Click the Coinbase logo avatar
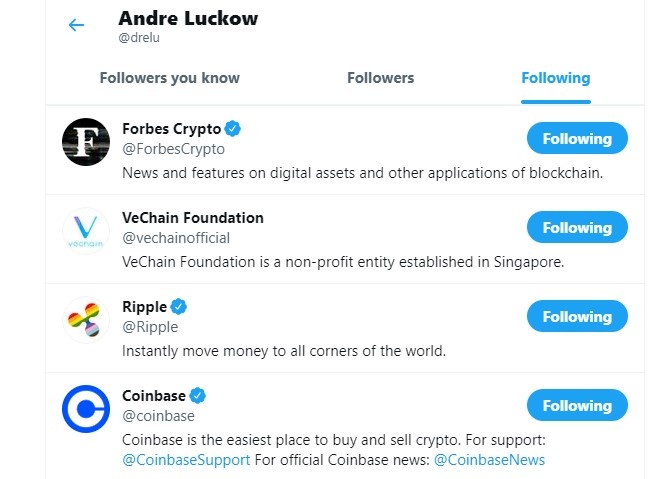663x479 pixels. (x=85, y=408)
